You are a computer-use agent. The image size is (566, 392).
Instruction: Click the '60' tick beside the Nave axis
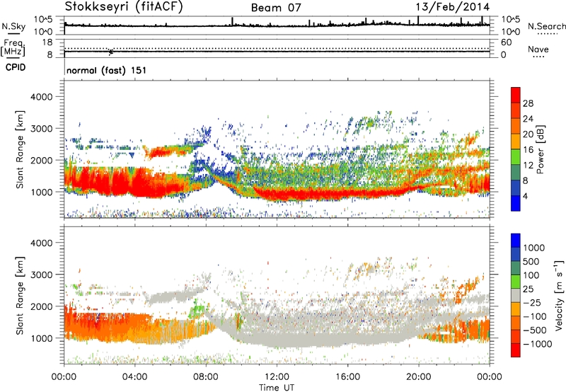pyautogui.click(x=506, y=42)
